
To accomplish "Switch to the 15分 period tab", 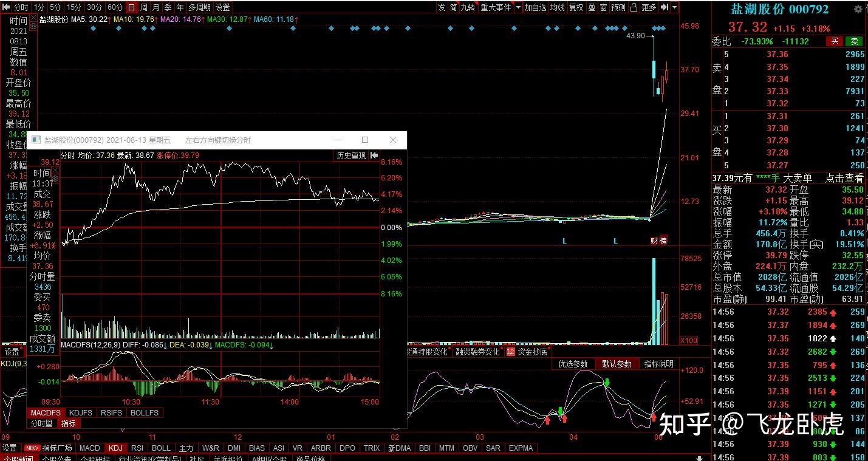I will [x=74, y=7].
